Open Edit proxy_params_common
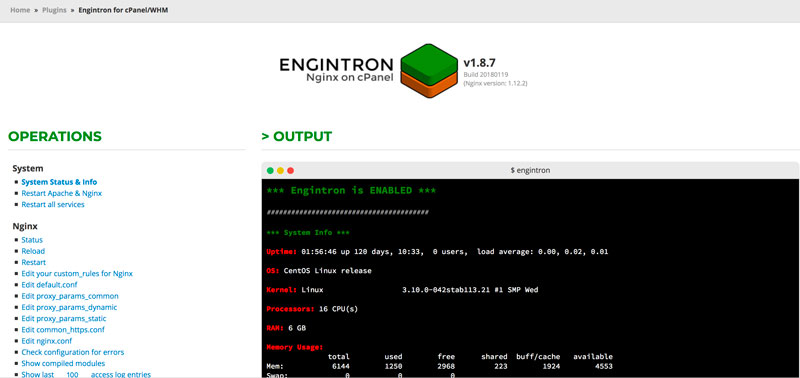Viewport: 800px width, 378px height. click(70, 296)
